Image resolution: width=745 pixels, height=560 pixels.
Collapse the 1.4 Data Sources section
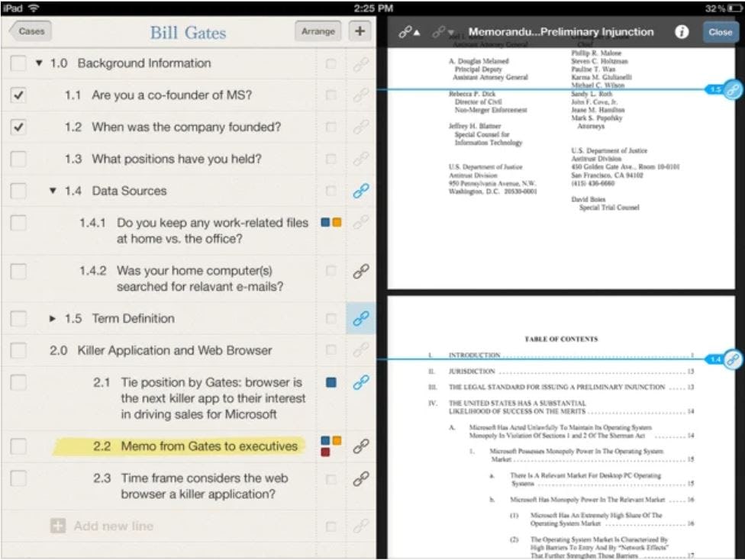52,191
